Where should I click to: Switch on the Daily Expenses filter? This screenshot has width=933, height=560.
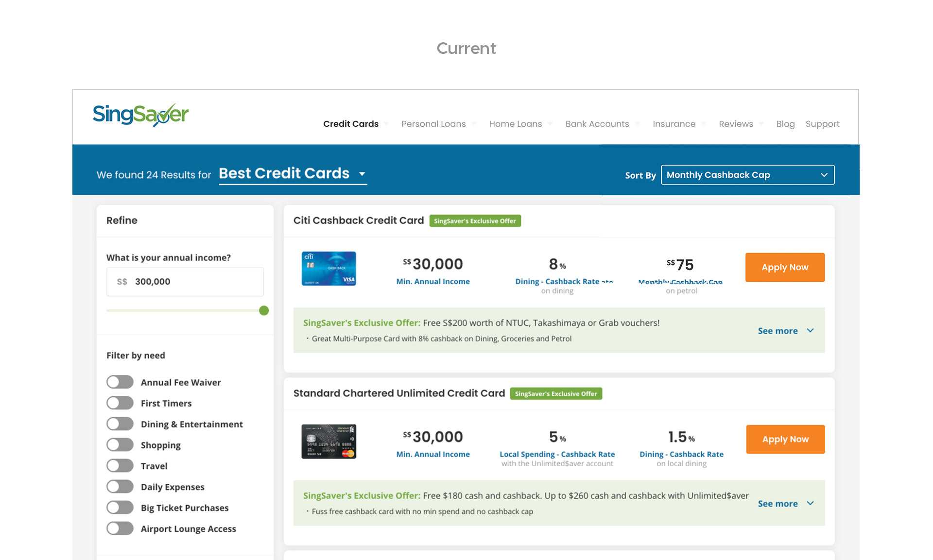120,487
